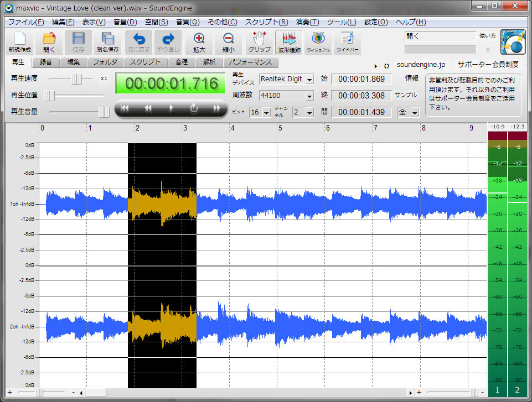Click the right scroll arrow under the waveform
This screenshot has width=532, height=402.
(x=411, y=393)
